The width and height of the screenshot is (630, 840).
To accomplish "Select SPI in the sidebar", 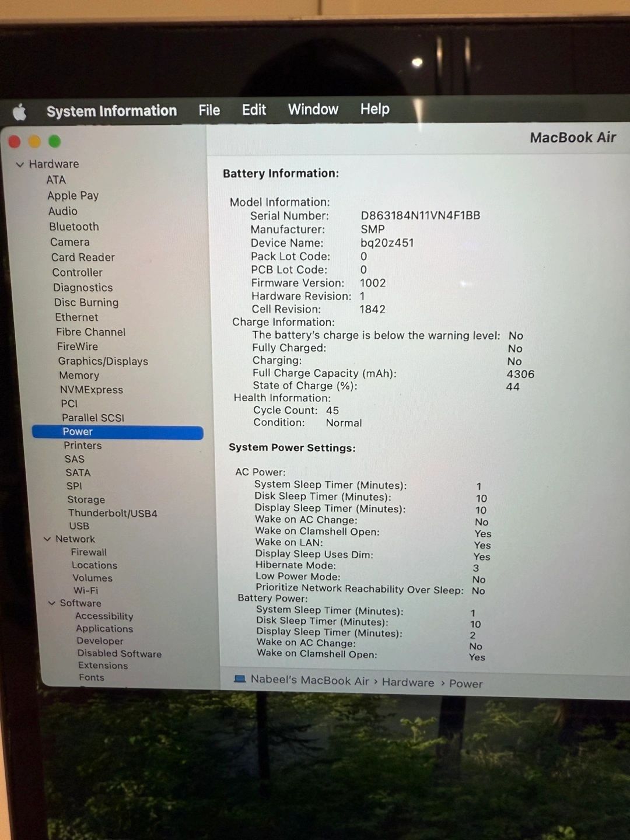I will 74,486.
